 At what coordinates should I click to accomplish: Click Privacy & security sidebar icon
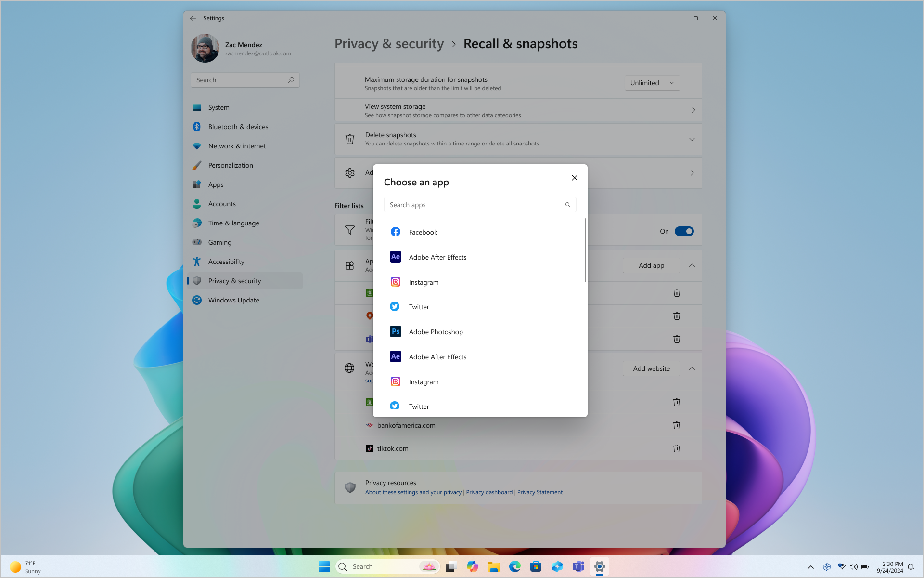pyautogui.click(x=197, y=280)
